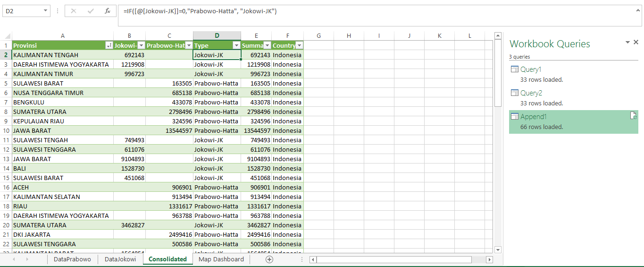Open the Country column filter dropdown

coord(299,45)
